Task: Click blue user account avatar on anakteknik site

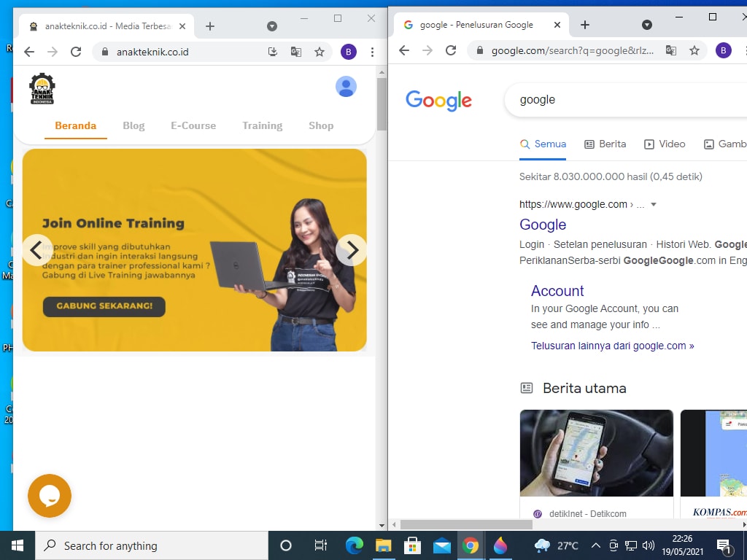Action: click(346, 87)
